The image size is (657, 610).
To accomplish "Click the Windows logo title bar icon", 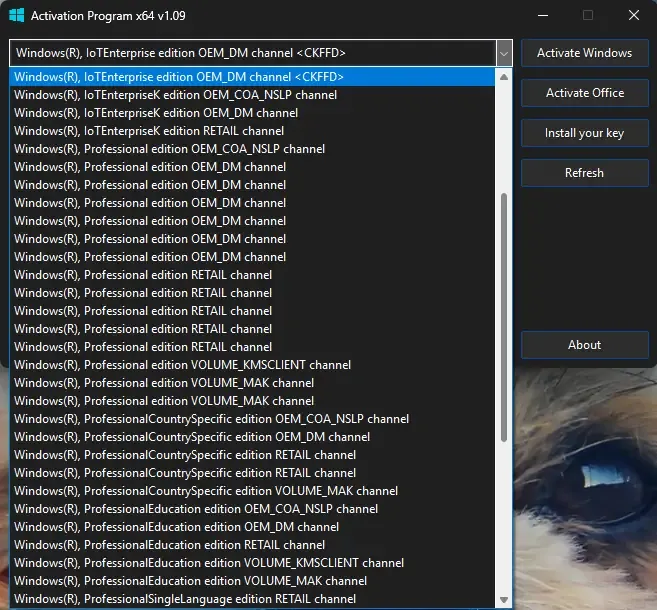I will click(17, 16).
